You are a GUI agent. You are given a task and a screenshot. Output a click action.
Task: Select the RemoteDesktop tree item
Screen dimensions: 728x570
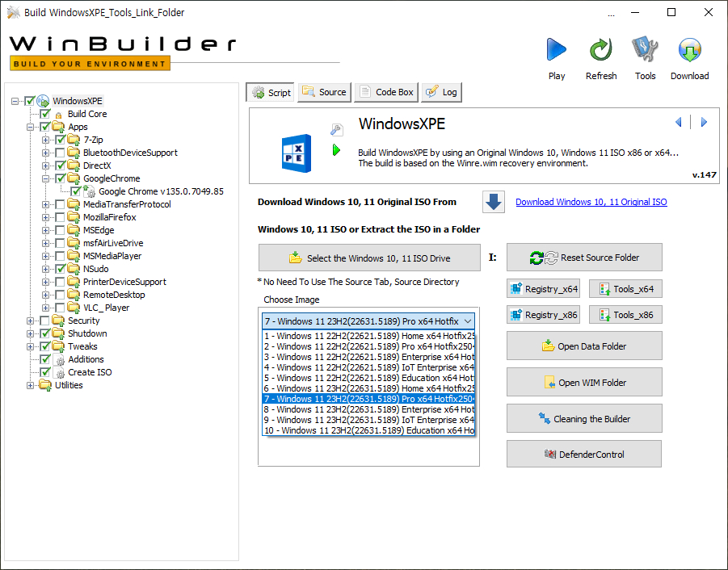coord(114,295)
